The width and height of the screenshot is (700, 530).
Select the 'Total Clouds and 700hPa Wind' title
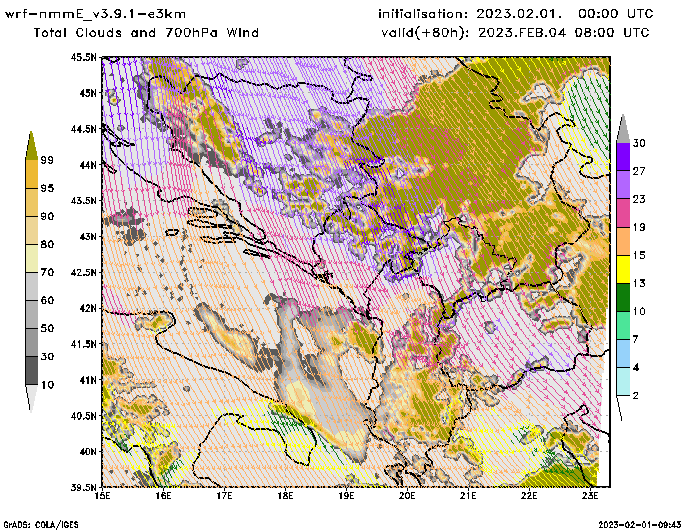[146, 33]
